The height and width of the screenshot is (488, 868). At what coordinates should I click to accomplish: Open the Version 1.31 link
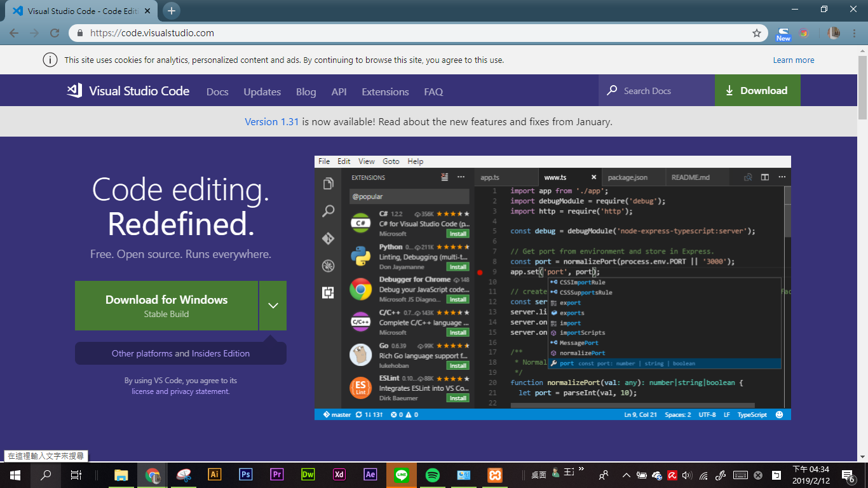pos(272,121)
